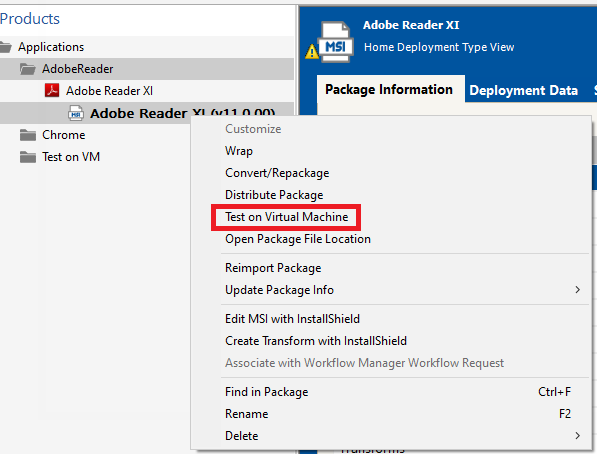Expand the Delete submenu arrow

[578, 435]
